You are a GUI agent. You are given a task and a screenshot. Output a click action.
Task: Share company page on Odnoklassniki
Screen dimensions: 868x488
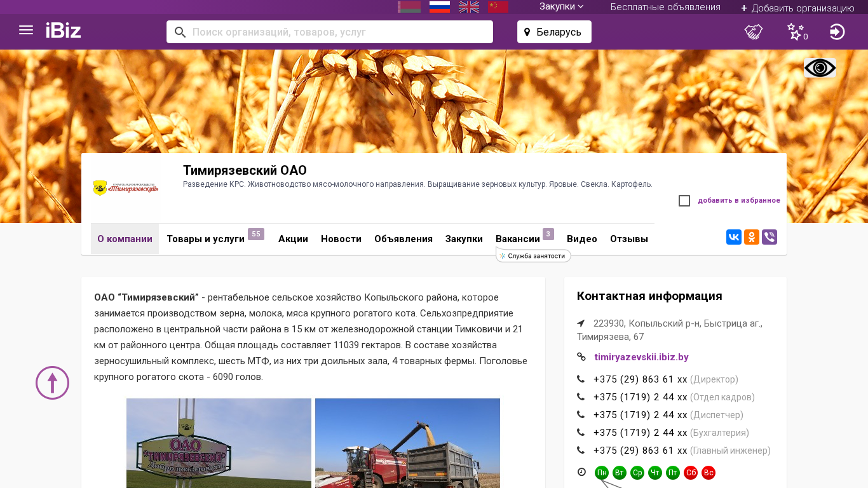[752, 237]
